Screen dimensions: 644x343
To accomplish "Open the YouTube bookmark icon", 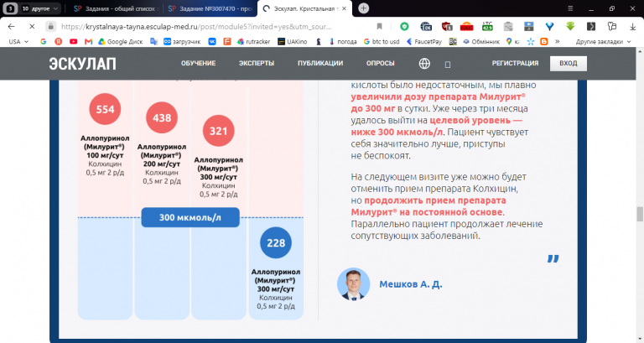I will coord(74,41).
